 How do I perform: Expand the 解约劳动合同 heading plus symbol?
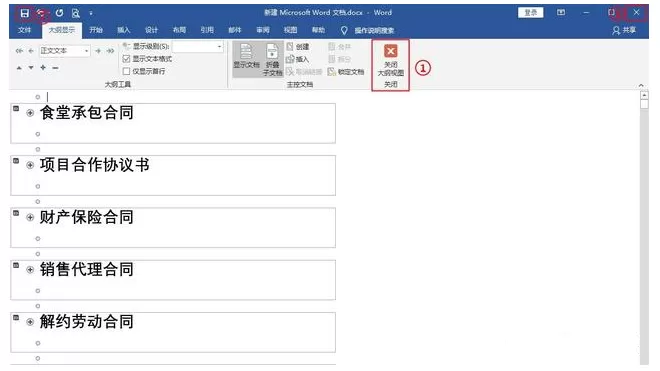(x=30, y=322)
